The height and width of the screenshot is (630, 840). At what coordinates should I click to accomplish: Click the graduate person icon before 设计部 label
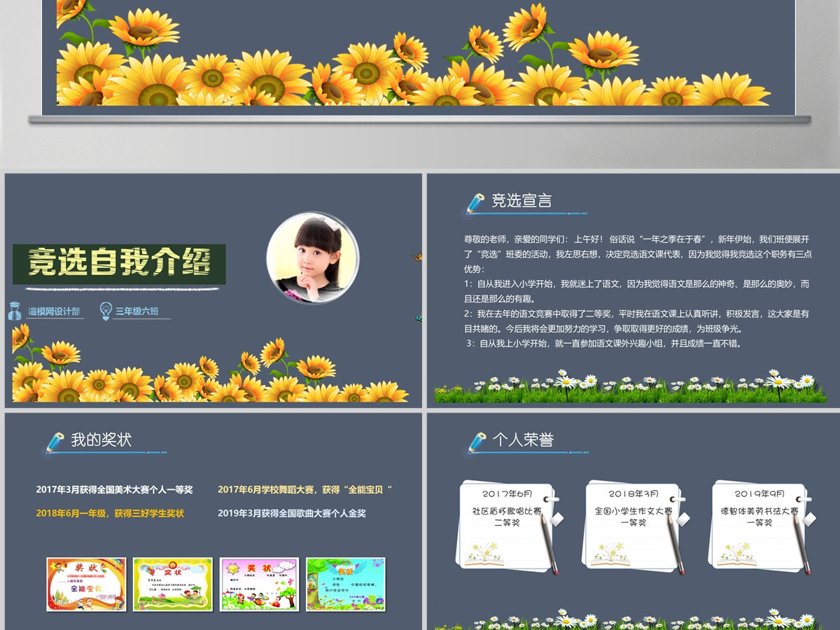[x=15, y=311]
